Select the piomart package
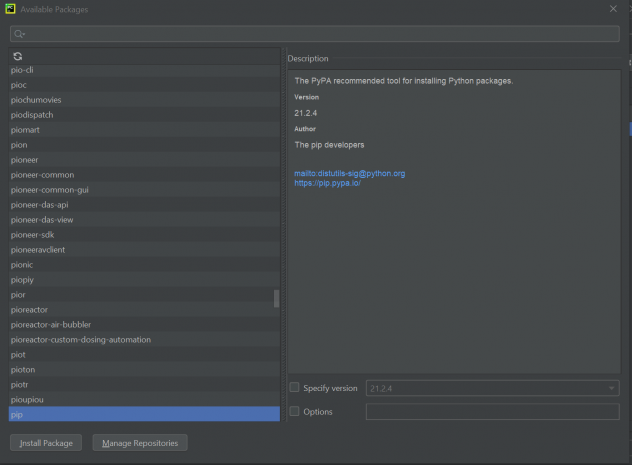 tap(144, 130)
